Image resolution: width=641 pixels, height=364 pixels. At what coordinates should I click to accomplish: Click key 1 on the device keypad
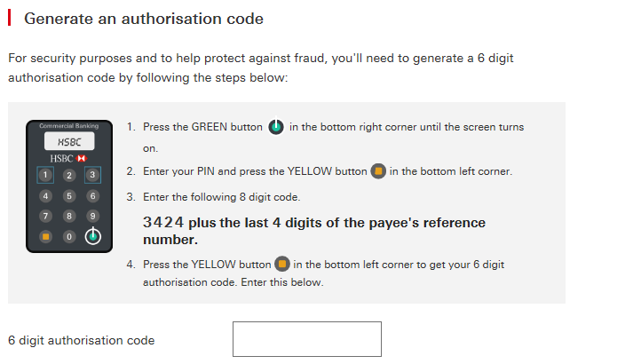(45, 175)
